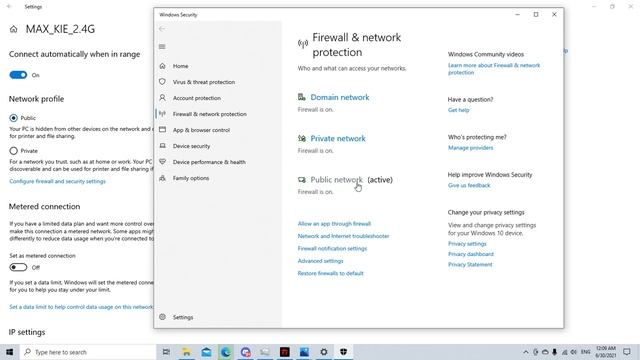This screenshot has height=360, width=640.
Task: Click Allow an app through firewall
Action: point(334,224)
